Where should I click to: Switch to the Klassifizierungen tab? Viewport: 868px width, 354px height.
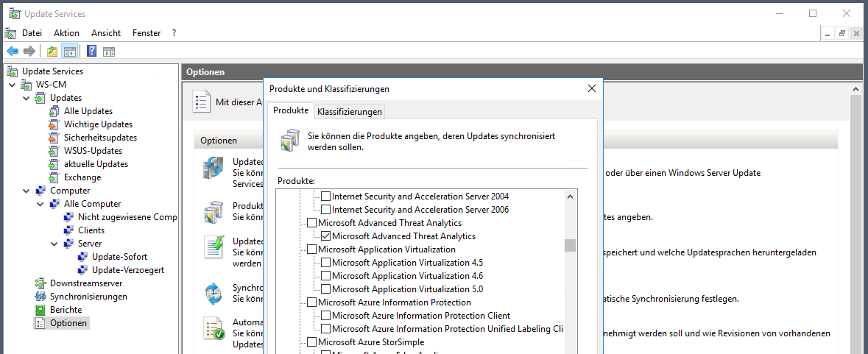[349, 112]
